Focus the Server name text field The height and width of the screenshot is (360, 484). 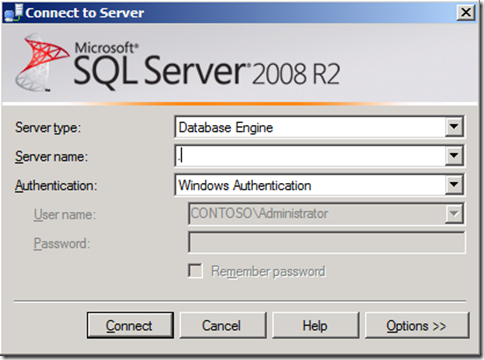(x=310, y=156)
